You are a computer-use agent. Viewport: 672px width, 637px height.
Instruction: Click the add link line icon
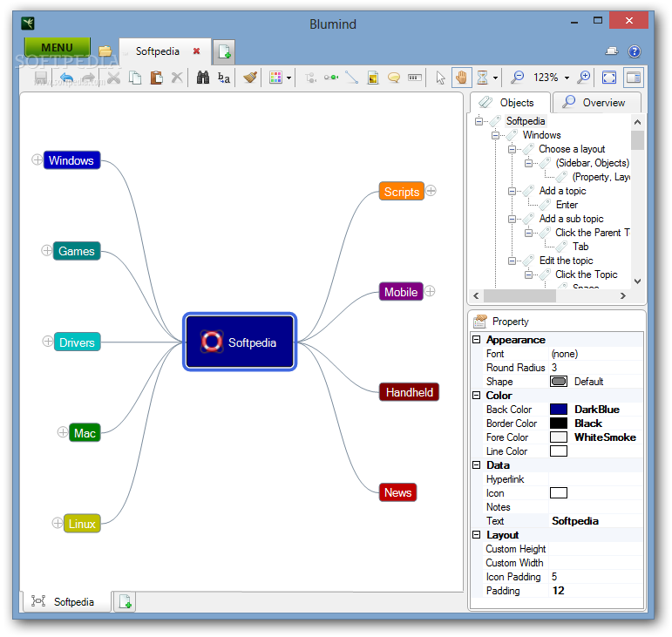coord(351,78)
